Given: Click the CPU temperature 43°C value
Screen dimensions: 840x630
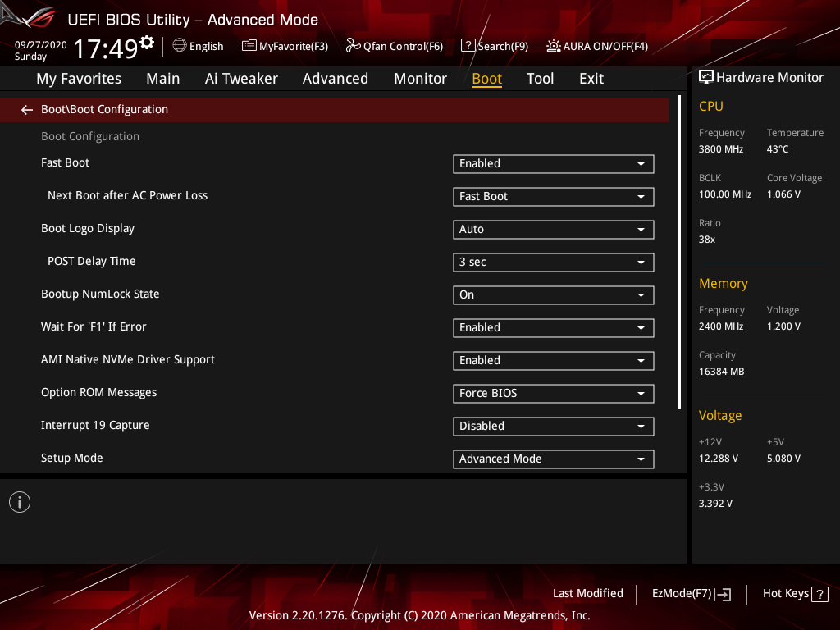Looking at the screenshot, I should point(778,149).
